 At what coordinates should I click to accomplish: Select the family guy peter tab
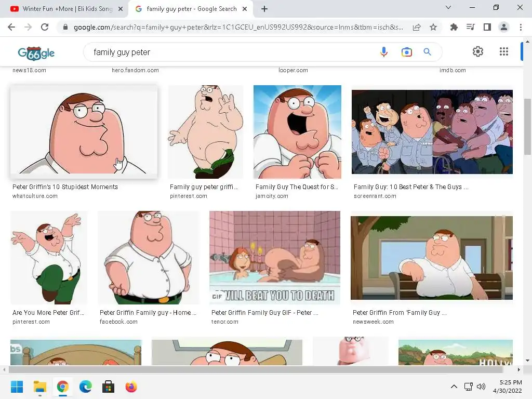pos(191,9)
